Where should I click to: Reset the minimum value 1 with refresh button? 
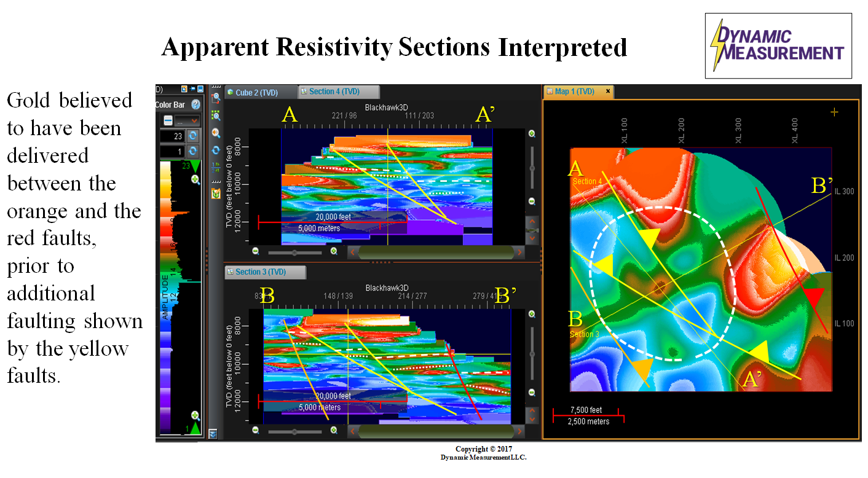pos(193,151)
